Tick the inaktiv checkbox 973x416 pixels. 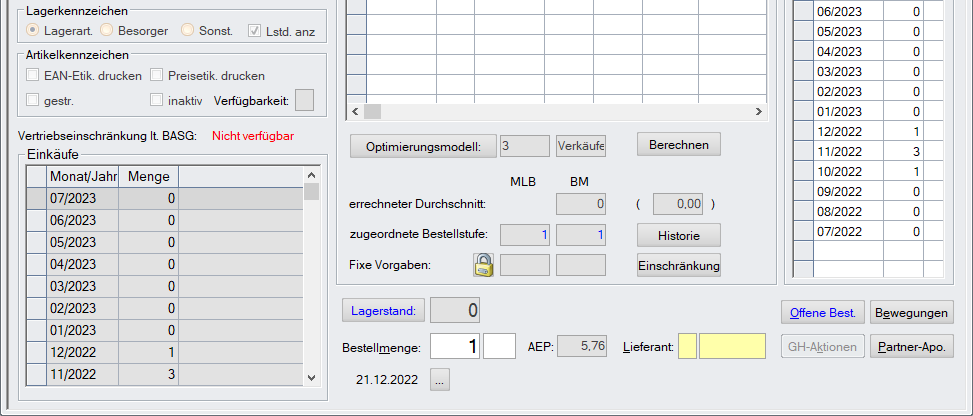pos(157,100)
